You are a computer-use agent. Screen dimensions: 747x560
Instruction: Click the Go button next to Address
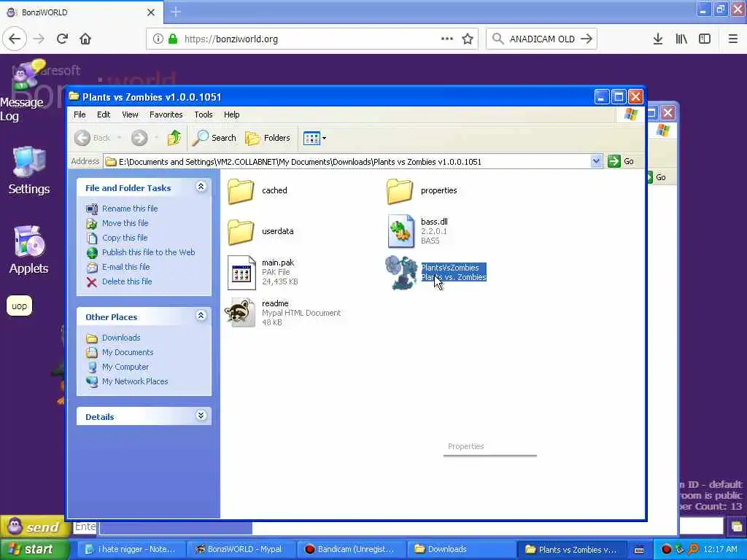tap(622, 161)
